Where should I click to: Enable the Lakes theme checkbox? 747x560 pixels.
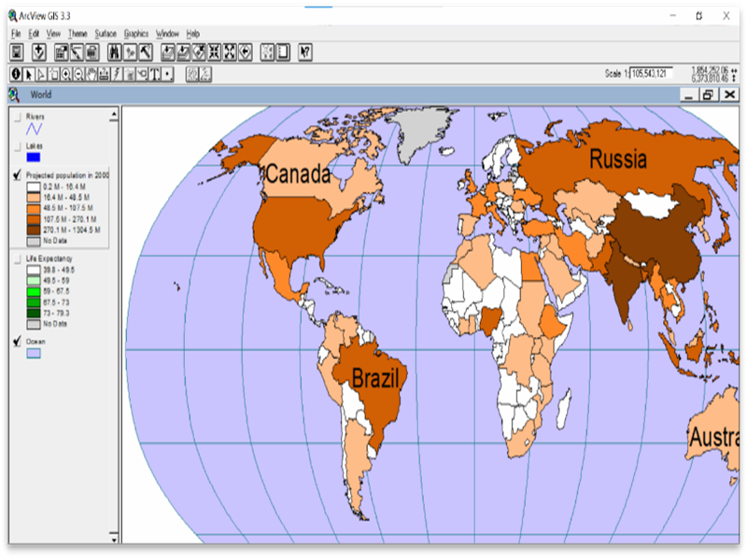point(17,147)
